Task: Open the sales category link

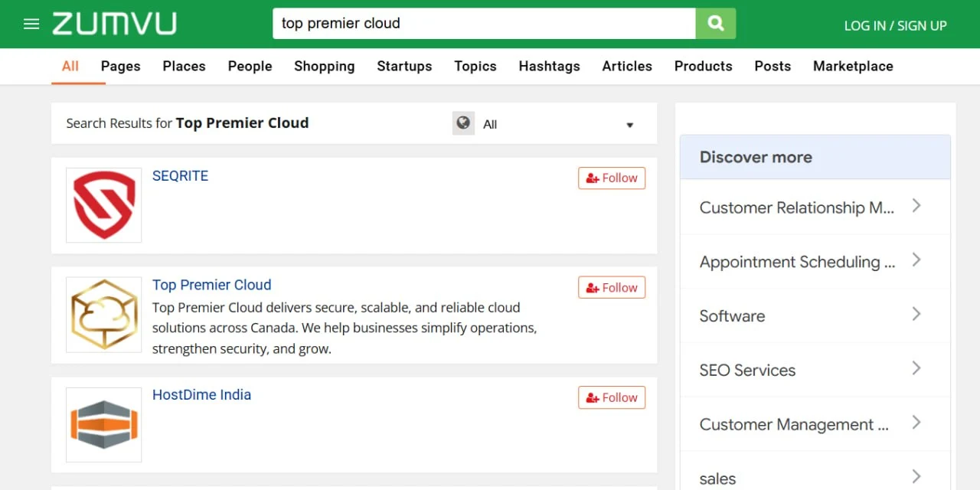Action: coord(717,479)
